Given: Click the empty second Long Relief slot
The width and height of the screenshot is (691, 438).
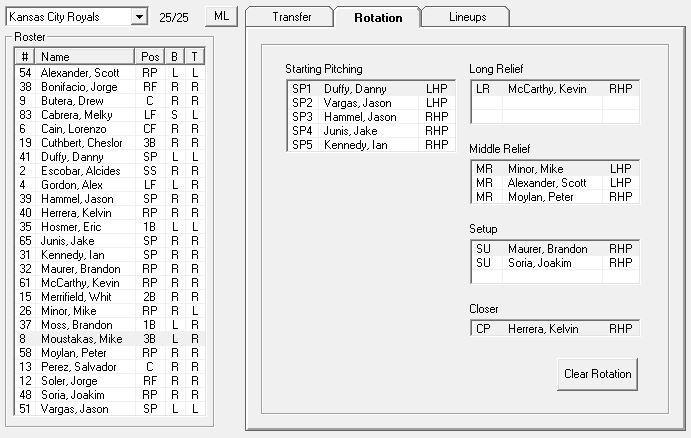Looking at the screenshot, I should (x=555, y=103).
